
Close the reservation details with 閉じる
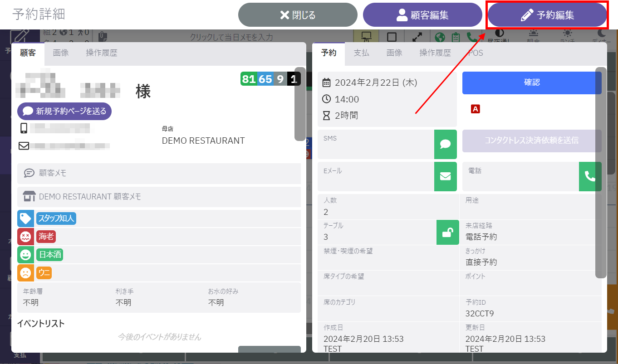(x=298, y=15)
